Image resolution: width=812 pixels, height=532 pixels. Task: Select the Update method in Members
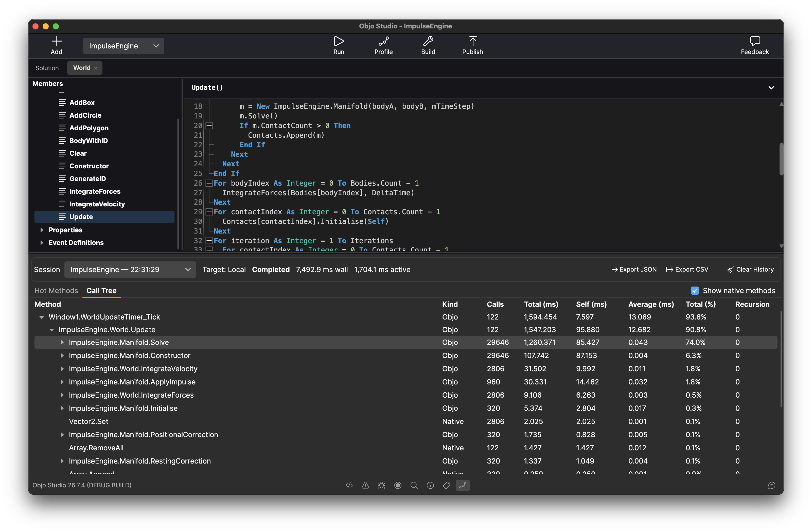(104, 217)
